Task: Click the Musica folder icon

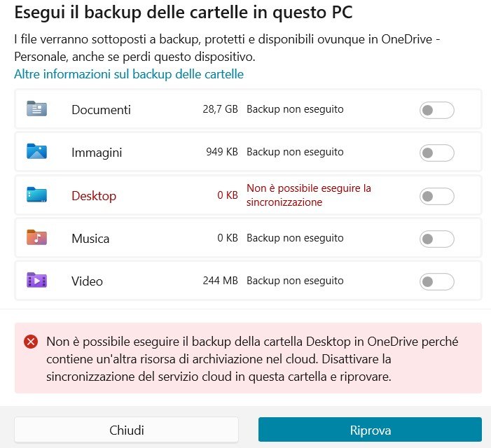Action: coord(36,237)
